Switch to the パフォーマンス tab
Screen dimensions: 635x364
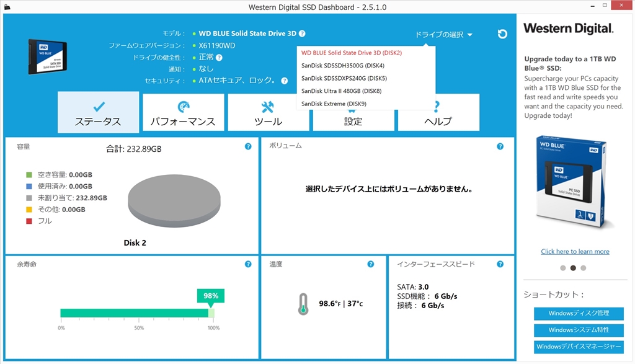[x=184, y=112]
